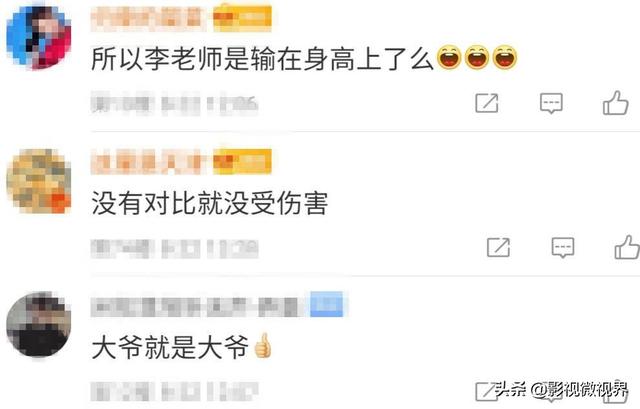The image size is (640, 409).
Task: Select the comment text 没有对比就没受伤害
Action: [209, 203]
